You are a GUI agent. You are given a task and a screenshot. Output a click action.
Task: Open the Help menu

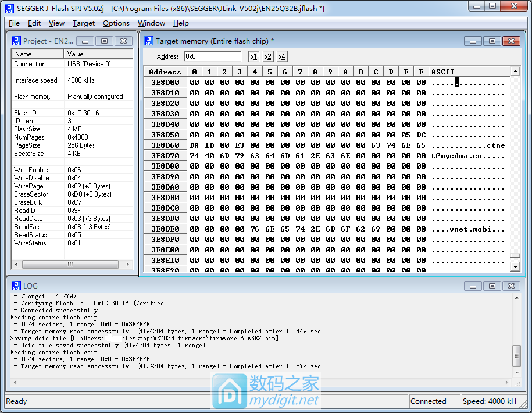tap(181, 23)
